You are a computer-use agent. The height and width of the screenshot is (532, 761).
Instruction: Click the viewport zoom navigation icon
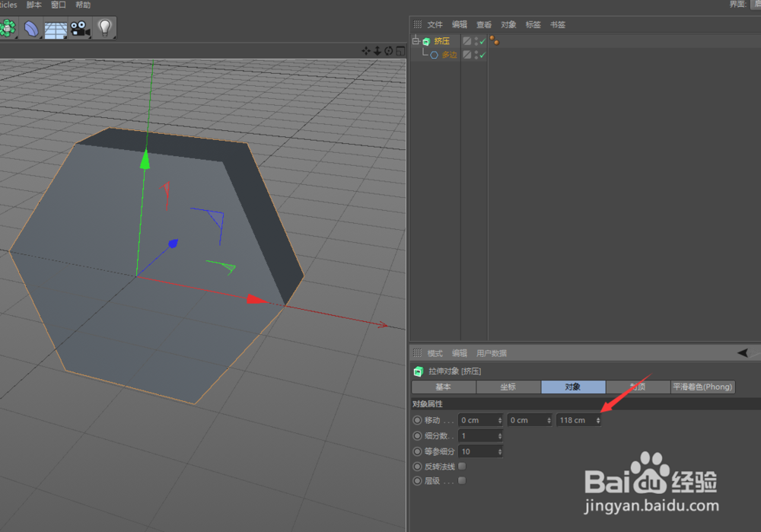coord(377,51)
